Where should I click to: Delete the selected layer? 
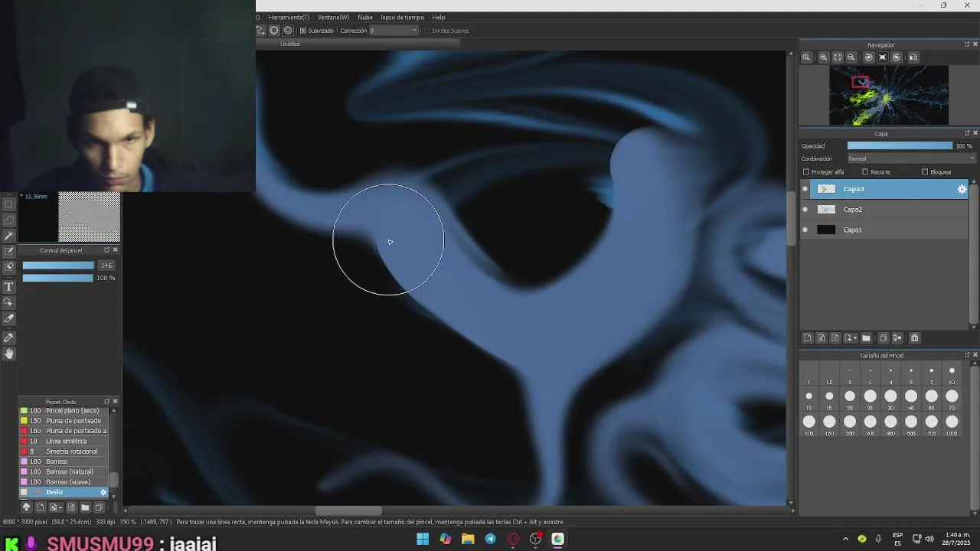tap(914, 337)
